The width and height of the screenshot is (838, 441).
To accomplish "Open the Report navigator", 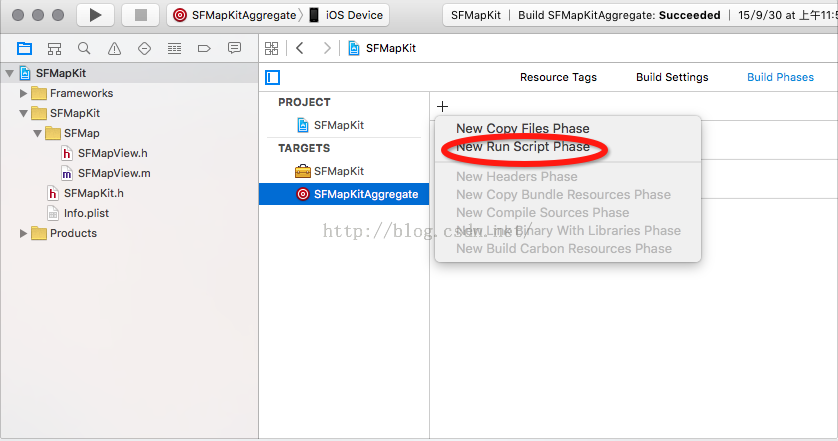I will pos(235,48).
